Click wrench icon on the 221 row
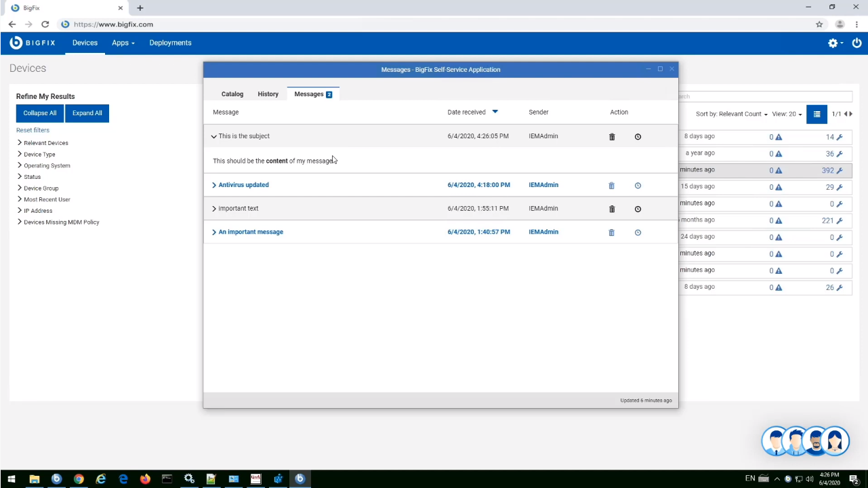 (840, 220)
